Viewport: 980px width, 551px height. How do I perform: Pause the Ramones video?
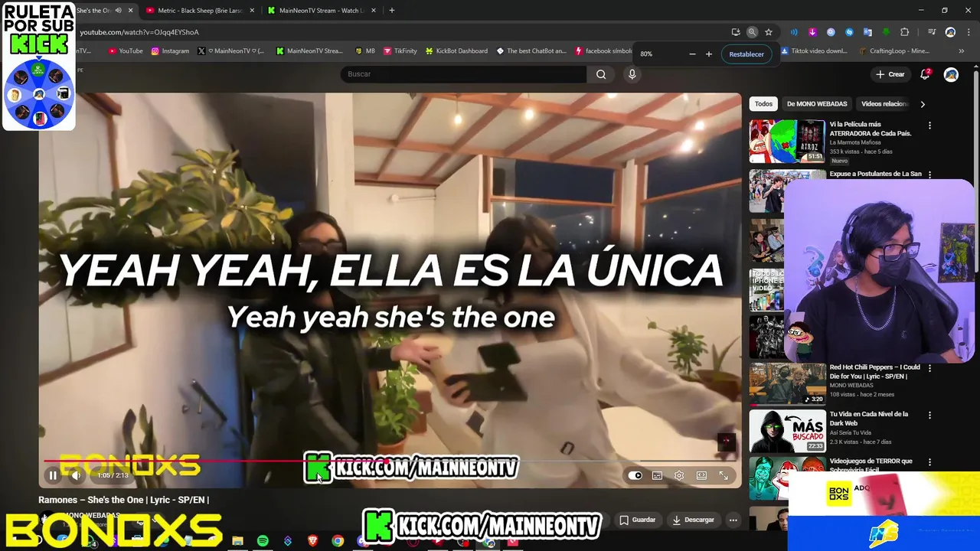tap(53, 475)
